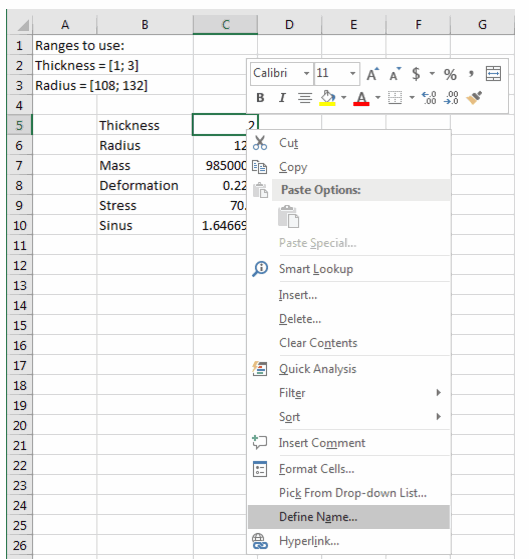Expand the Filter submenu arrow
Image resolution: width=529 pixels, height=559 pixels.
[x=438, y=393]
